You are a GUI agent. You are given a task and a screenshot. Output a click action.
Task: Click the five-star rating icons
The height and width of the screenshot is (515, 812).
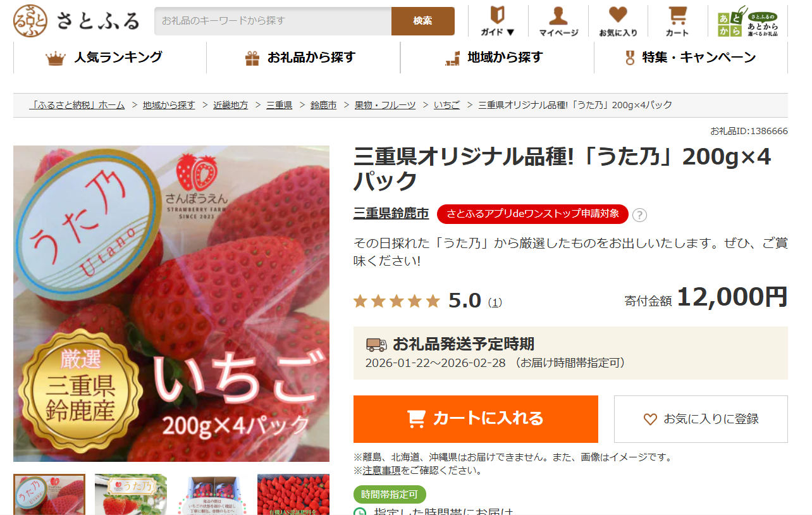(397, 301)
